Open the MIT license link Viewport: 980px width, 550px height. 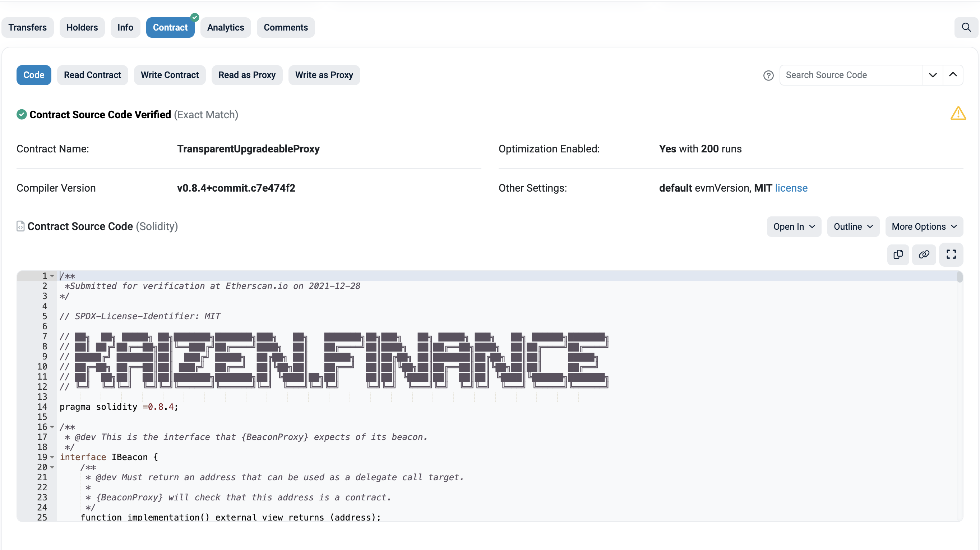pyautogui.click(x=791, y=188)
